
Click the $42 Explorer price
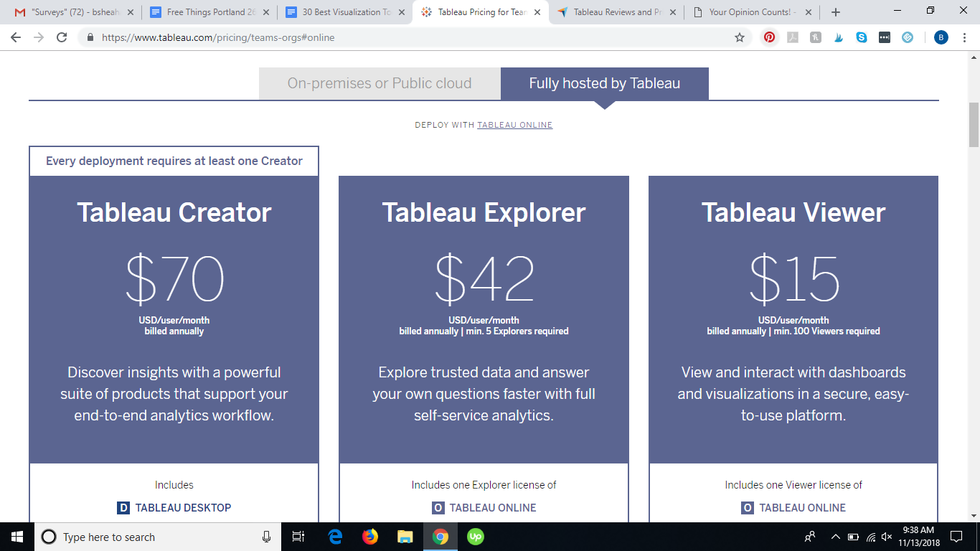(x=484, y=280)
